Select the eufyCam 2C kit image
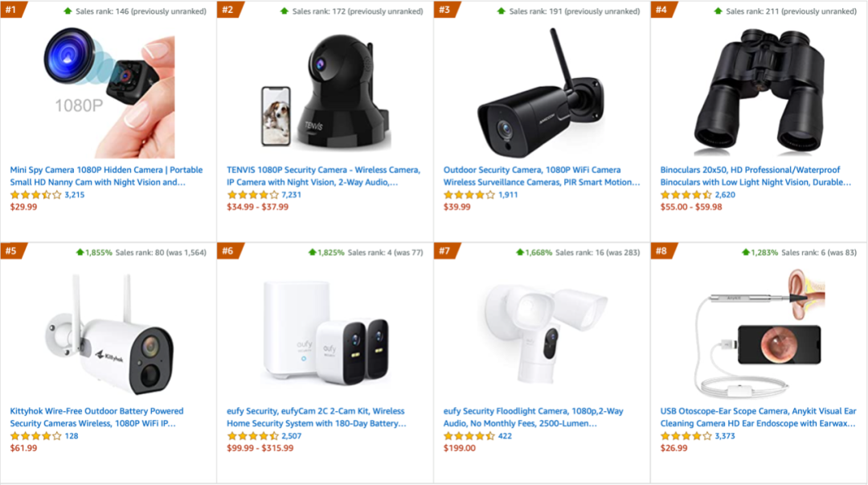 click(x=325, y=333)
